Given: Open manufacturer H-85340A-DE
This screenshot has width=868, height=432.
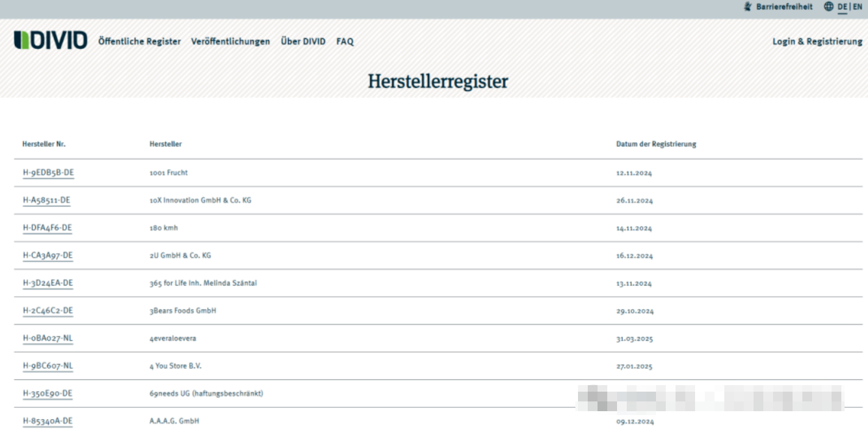Looking at the screenshot, I should (x=47, y=422).
